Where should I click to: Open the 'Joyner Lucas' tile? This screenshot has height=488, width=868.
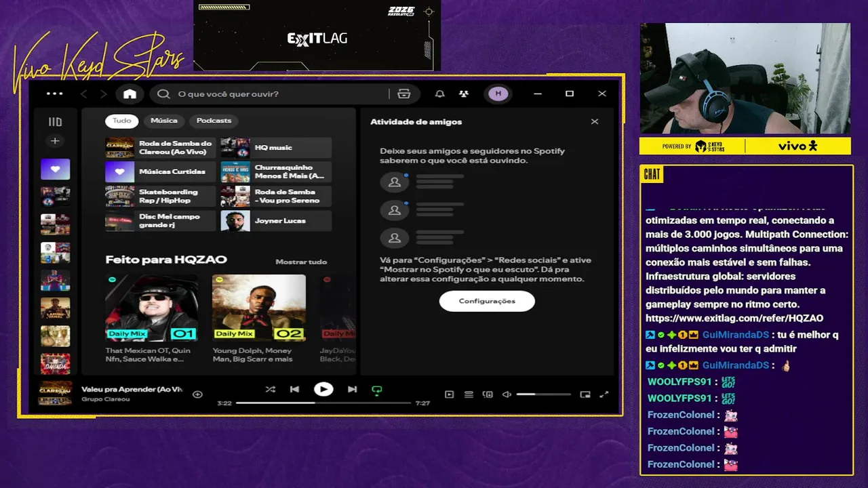(x=276, y=221)
